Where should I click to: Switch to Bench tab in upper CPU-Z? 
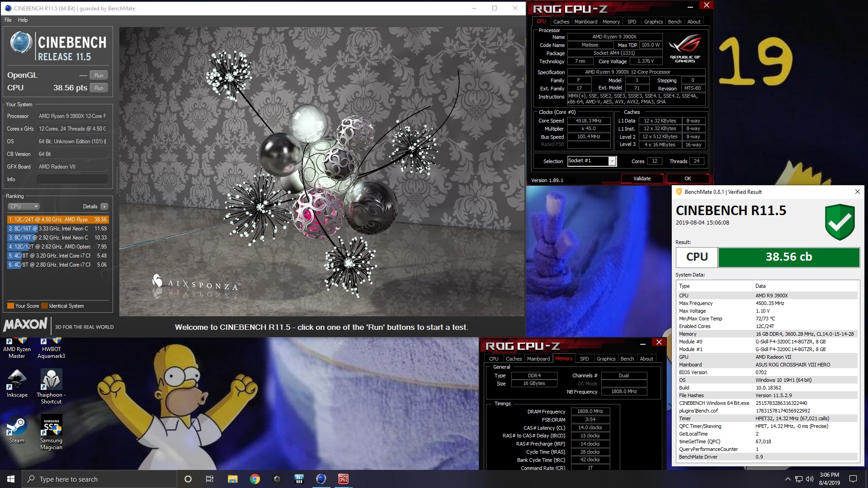click(675, 22)
